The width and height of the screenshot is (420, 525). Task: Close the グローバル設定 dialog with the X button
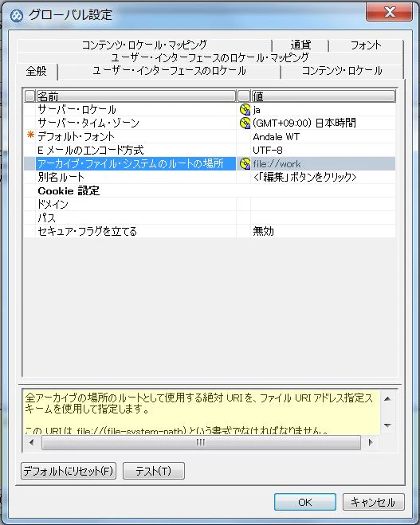pyautogui.click(x=389, y=12)
